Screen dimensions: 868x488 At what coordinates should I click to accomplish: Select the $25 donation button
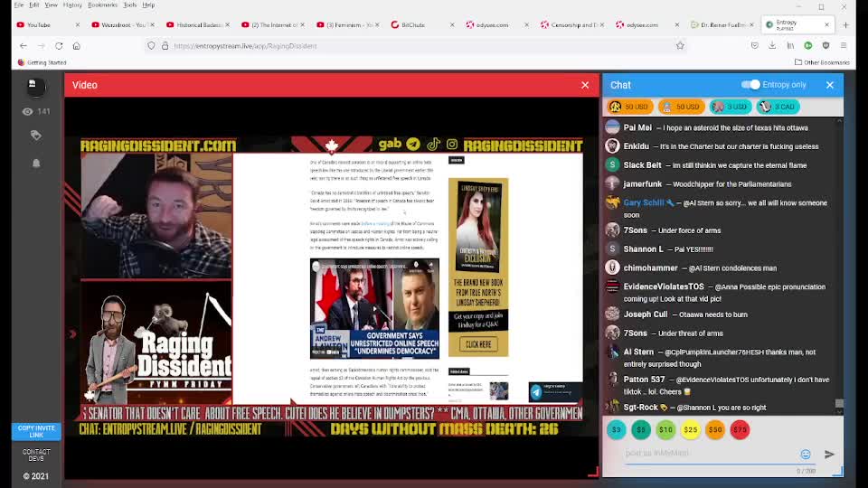pyautogui.click(x=690, y=430)
